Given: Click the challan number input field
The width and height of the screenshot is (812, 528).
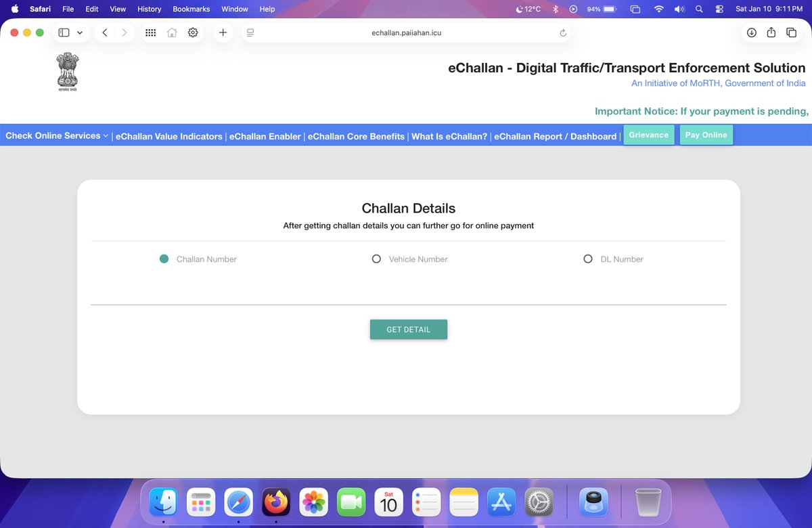Looking at the screenshot, I should coord(409,292).
